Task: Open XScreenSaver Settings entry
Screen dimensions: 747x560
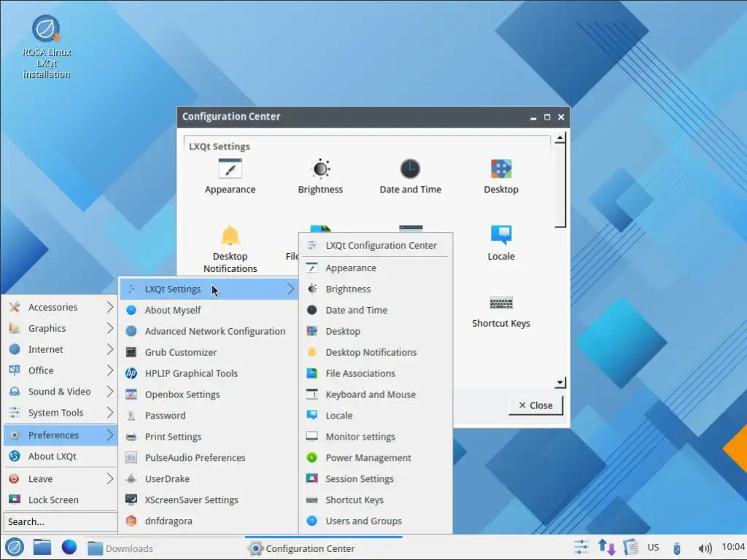Action: [x=209, y=500]
